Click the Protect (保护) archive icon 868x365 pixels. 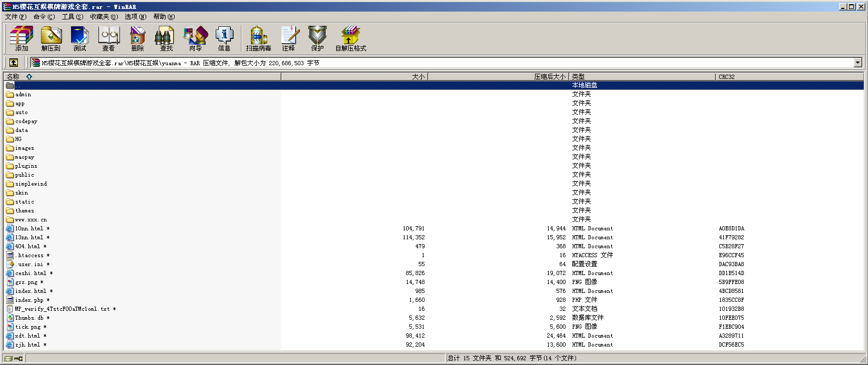coord(317,38)
